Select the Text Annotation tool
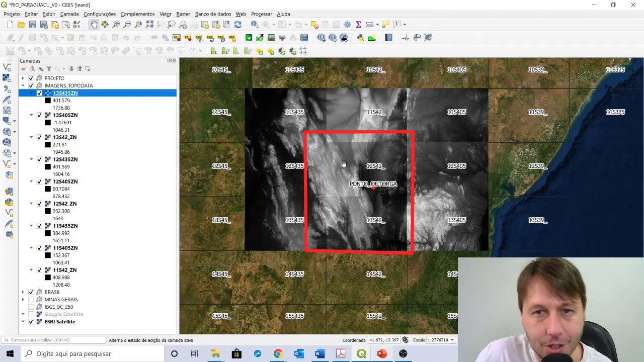 pyautogui.click(x=396, y=24)
